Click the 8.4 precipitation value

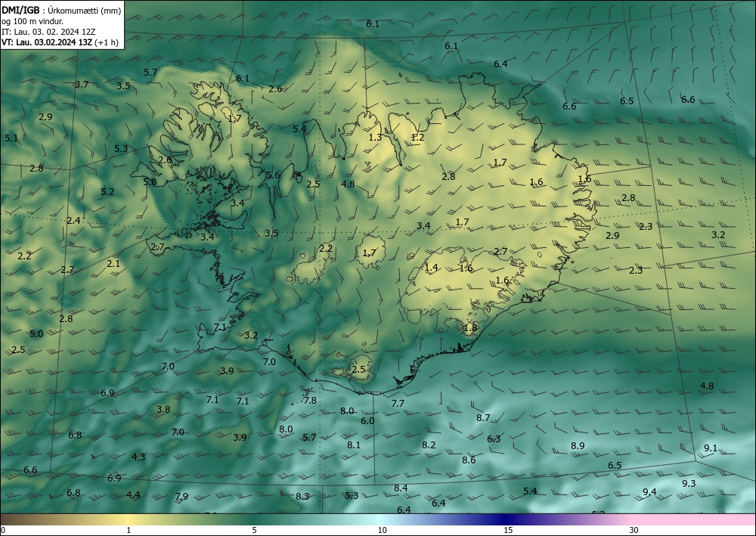[401, 488]
